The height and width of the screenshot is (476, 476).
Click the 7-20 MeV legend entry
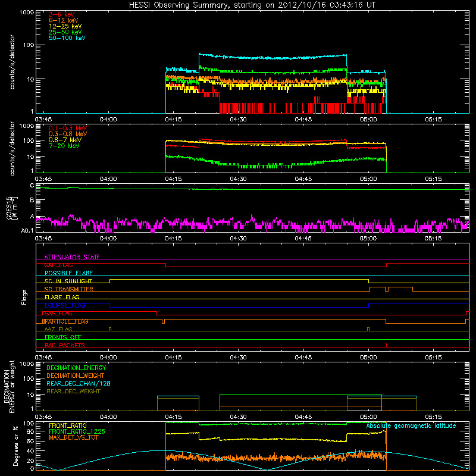coord(64,146)
